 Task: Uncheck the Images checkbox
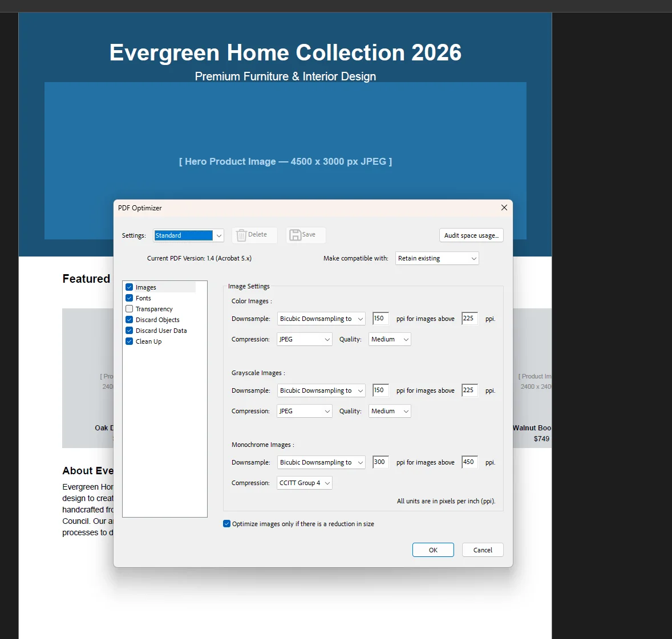(x=129, y=287)
